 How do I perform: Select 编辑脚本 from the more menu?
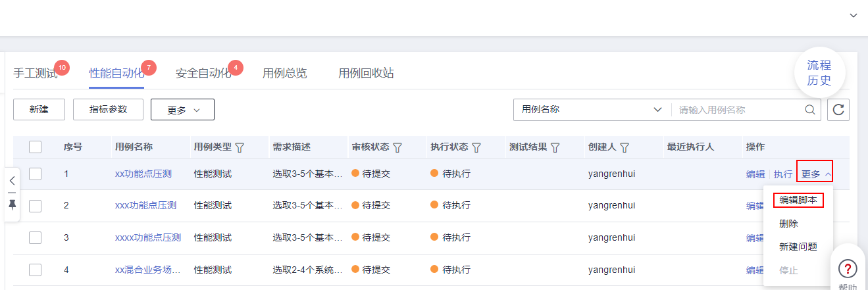(x=798, y=200)
